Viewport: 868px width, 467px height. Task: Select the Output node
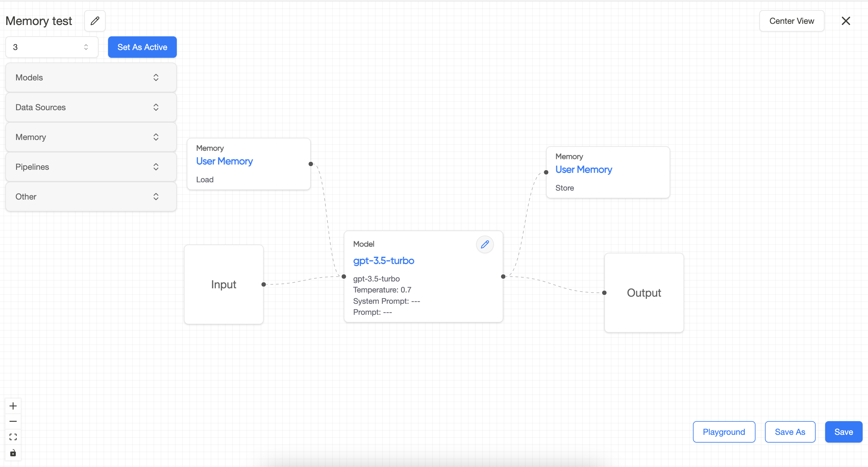pyautogui.click(x=644, y=293)
